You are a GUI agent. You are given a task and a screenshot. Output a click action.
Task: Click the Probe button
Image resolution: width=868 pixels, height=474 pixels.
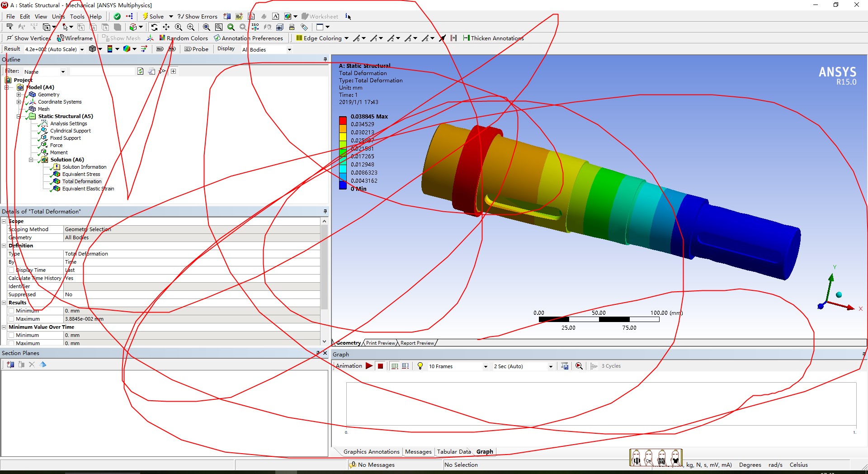point(196,49)
